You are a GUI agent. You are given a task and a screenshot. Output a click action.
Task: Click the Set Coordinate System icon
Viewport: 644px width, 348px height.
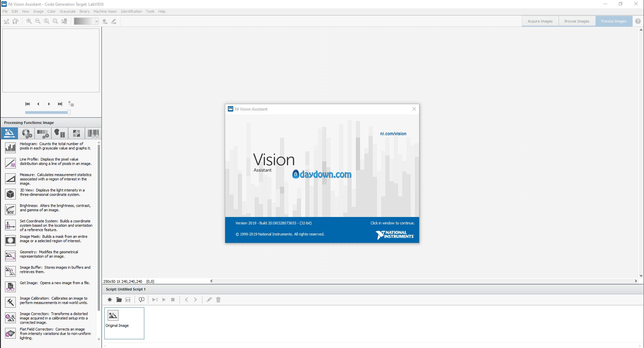tap(10, 225)
